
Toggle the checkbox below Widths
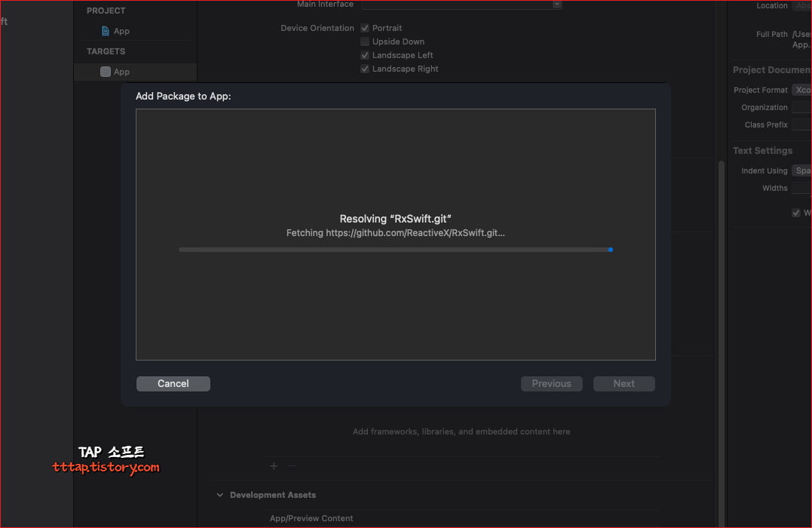[x=796, y=213]
